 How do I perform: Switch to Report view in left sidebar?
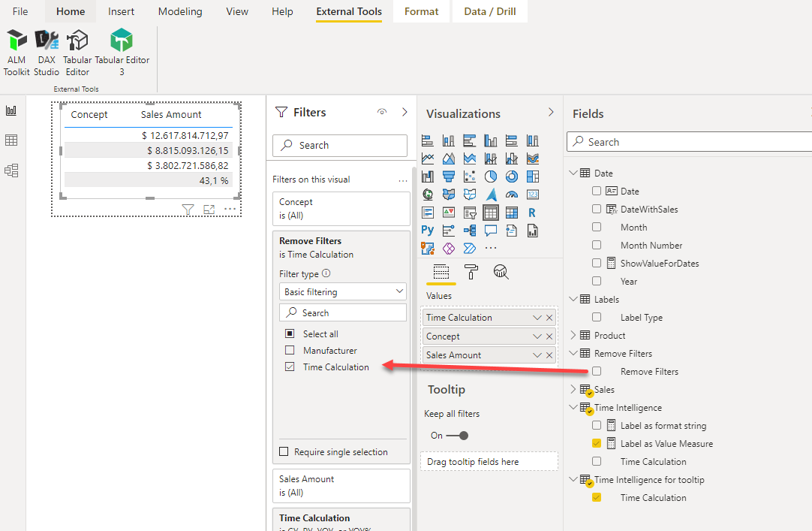click(x=11, y=111)
